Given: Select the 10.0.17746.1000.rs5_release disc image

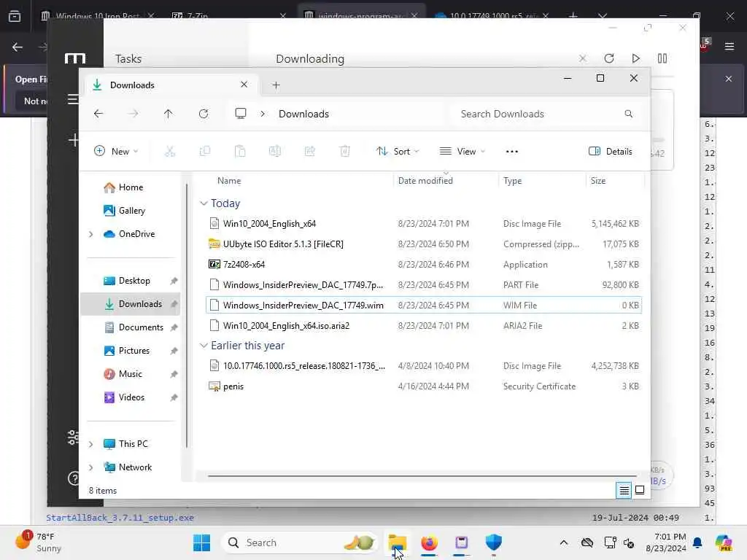Looking at the screenshot, I should pos(424,366).
